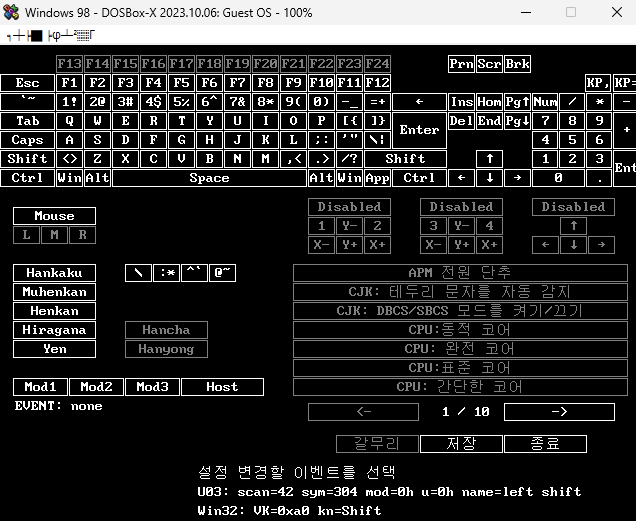Select the Num lock key
This screenshot has height=521, width=636.
coord(545,102)
